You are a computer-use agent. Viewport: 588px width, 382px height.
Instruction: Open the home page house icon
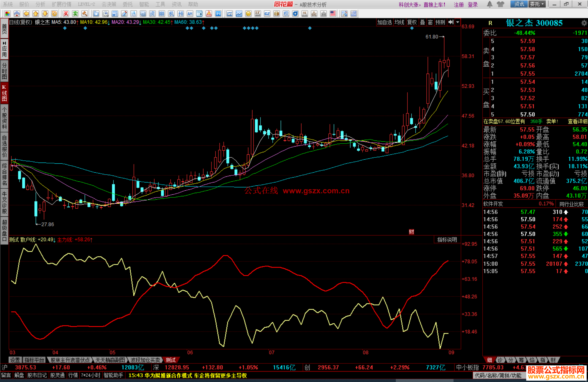click(17, 14)
